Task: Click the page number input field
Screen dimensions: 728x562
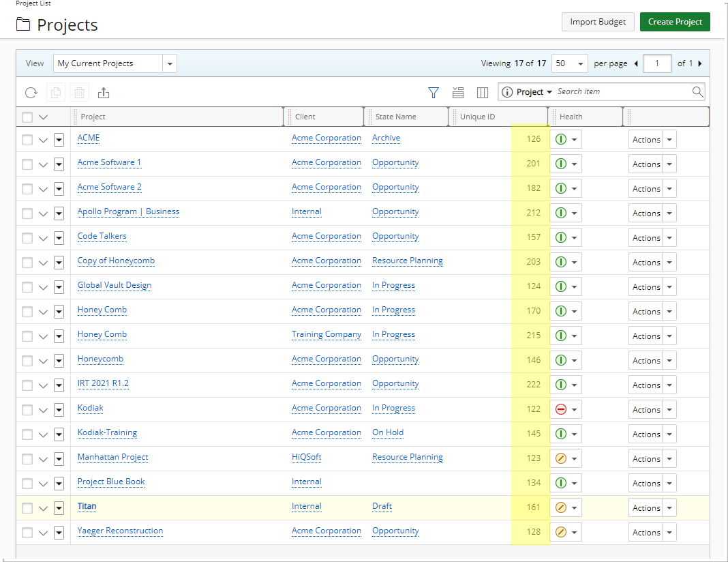Action: tap(657, 63)
